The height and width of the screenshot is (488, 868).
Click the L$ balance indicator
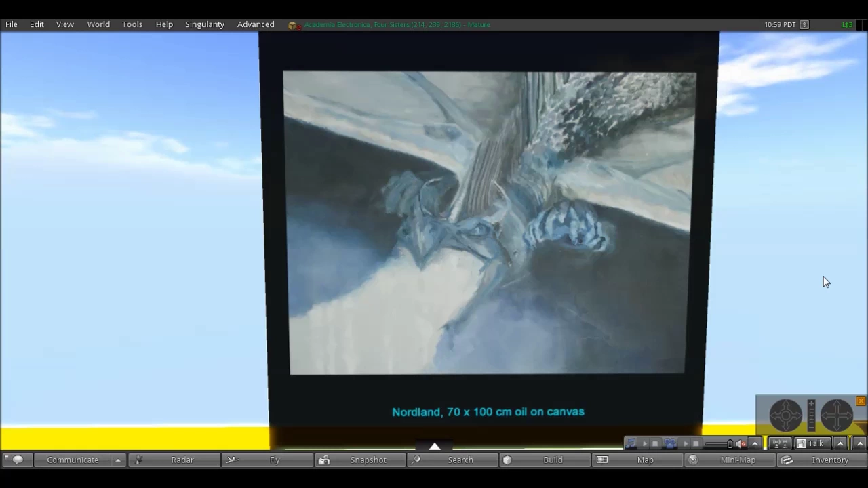click(x=847, y=25)
